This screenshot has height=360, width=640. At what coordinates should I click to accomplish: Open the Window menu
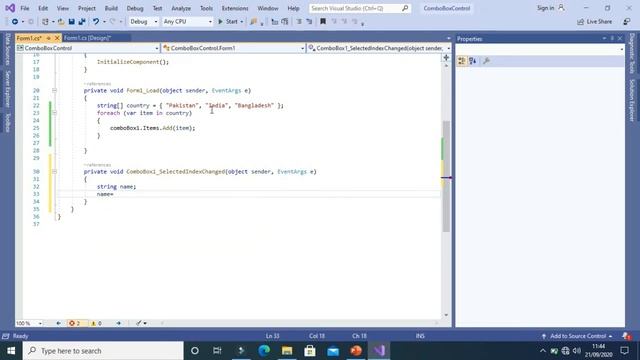(x=268, y=8)
